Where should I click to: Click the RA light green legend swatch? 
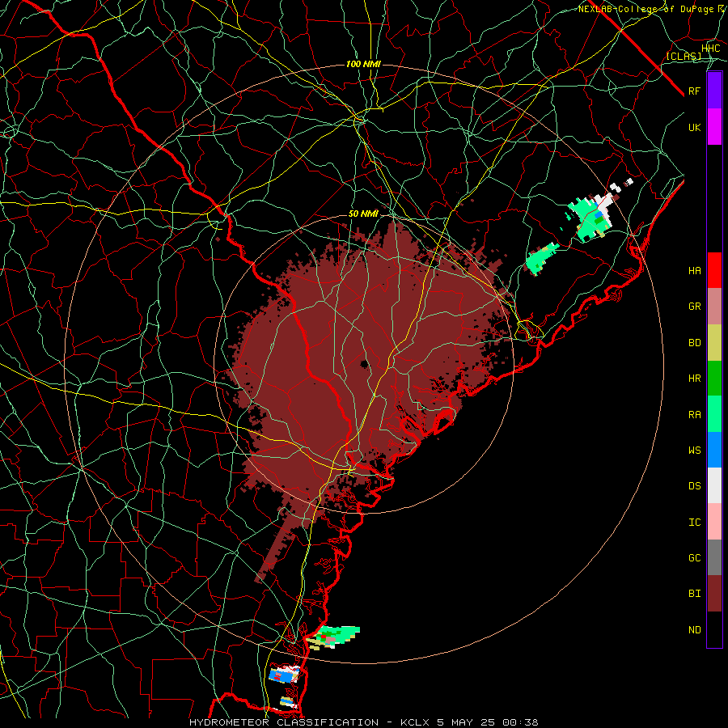(x=714, y=414)
